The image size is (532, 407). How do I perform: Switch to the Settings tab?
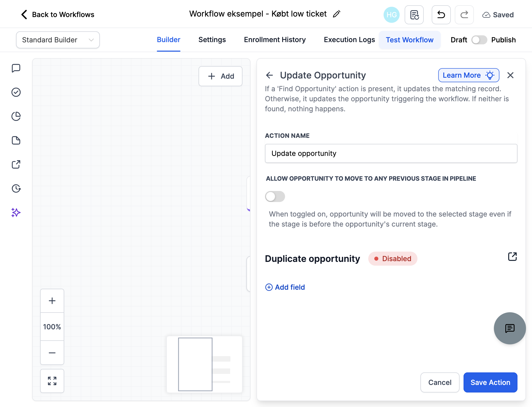(x=212, y=40)
